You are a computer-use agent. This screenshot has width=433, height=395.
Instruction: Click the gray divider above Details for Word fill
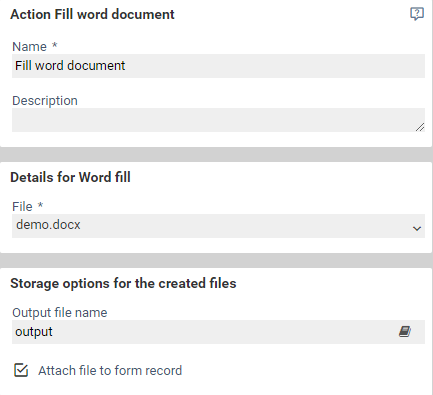(x=216, y=155)
